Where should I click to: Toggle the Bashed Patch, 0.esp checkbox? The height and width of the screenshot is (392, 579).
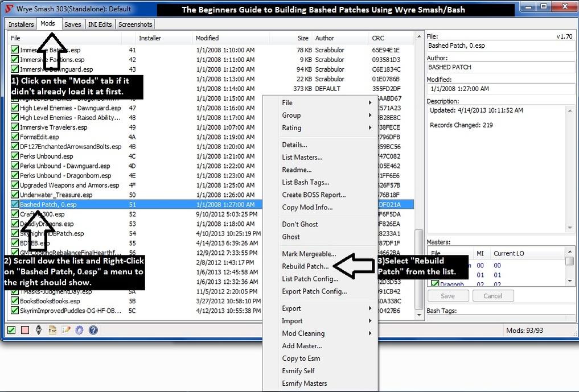[x=15, y=204]
